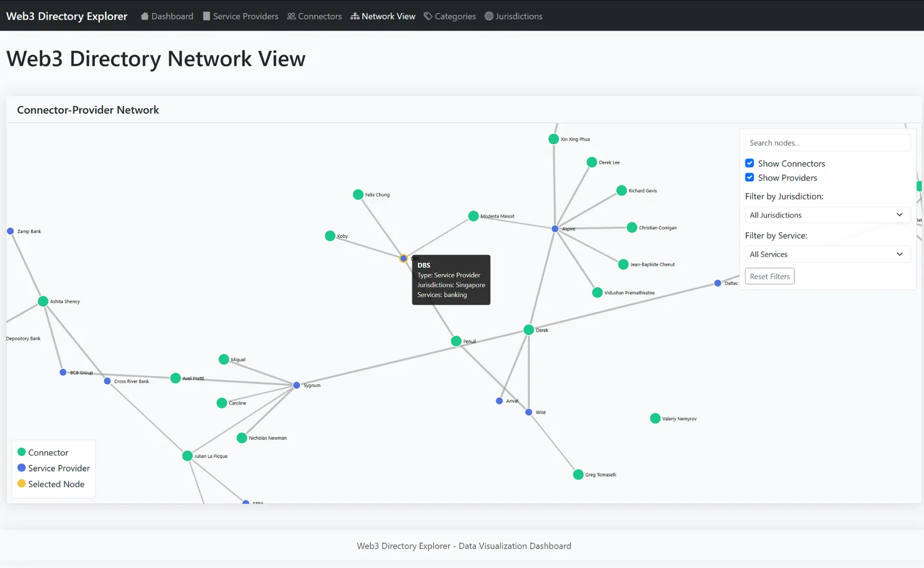Click the Wise provider node

528,413
